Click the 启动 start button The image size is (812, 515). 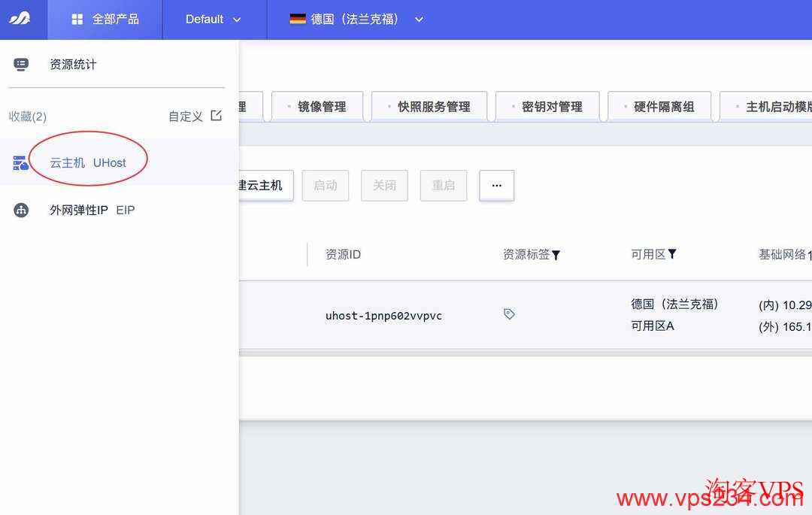[326, 185]
